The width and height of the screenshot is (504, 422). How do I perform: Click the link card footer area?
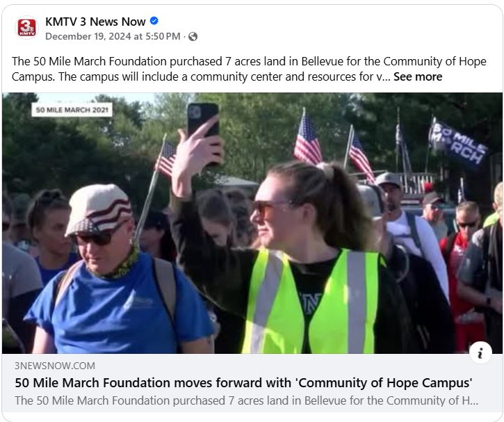[x=252, y=383]
